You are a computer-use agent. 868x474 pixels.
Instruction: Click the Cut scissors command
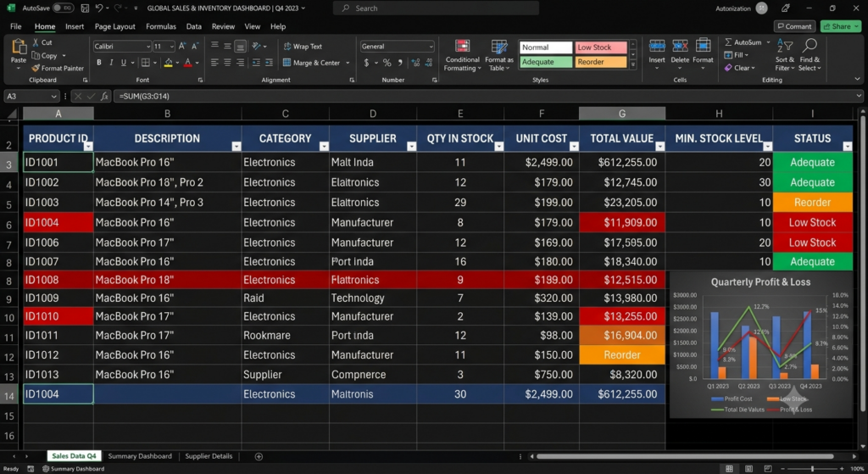[x=42, y=42]
